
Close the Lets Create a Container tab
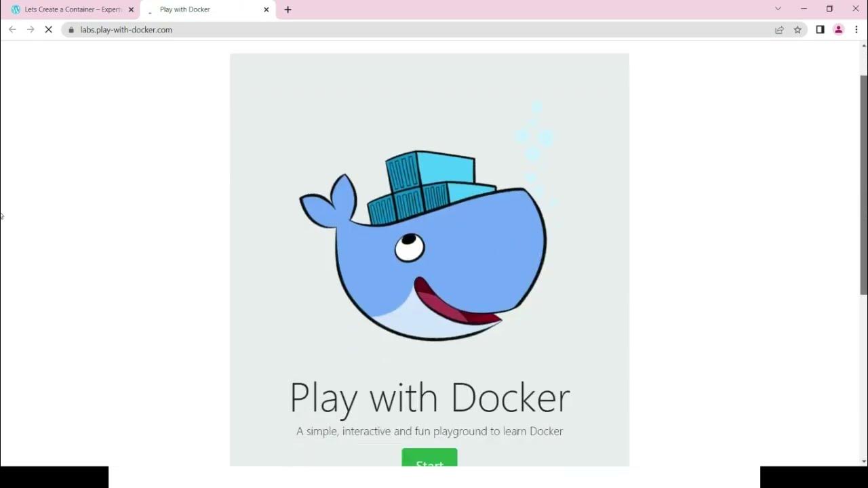tap(131, 9)
